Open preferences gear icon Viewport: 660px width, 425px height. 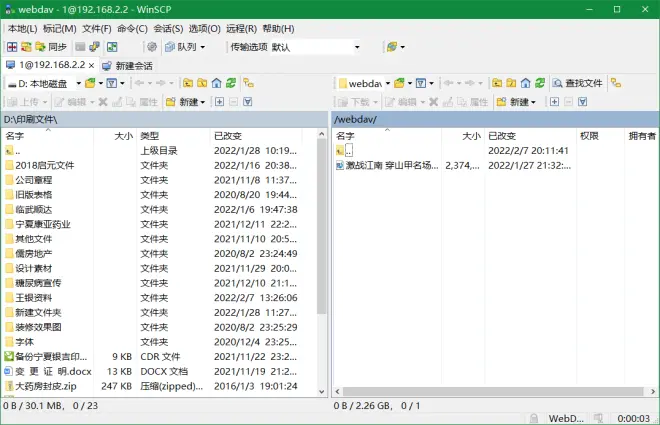152,47
